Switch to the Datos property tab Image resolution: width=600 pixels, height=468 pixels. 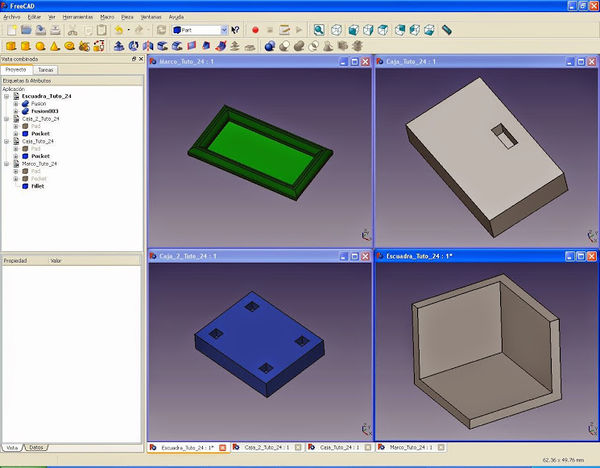pos(35,447)
